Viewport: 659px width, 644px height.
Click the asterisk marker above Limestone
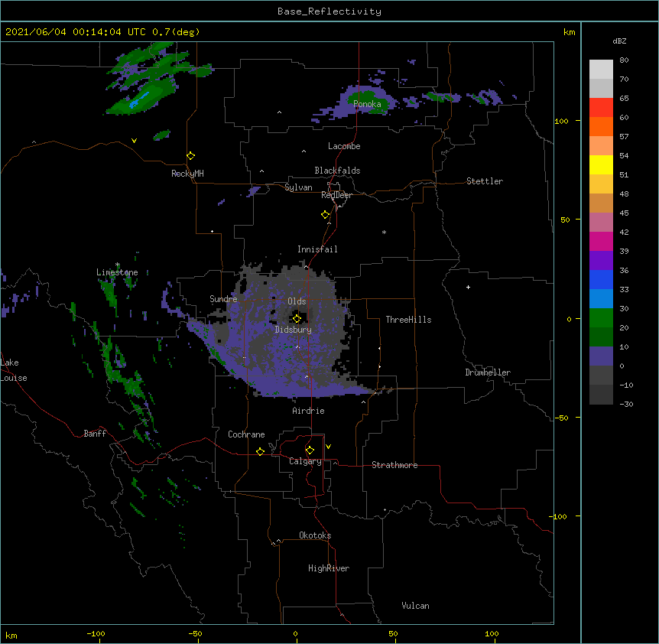pos(118,265)
